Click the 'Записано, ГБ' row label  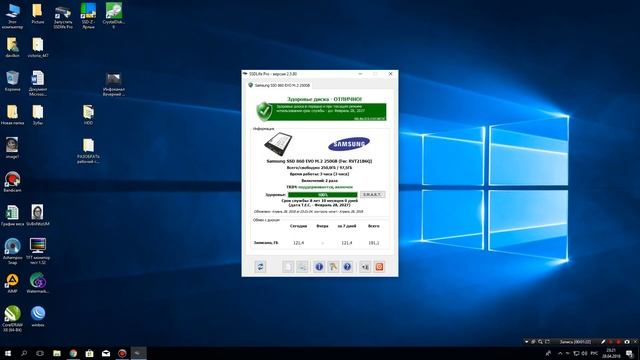tap(266, 243)
